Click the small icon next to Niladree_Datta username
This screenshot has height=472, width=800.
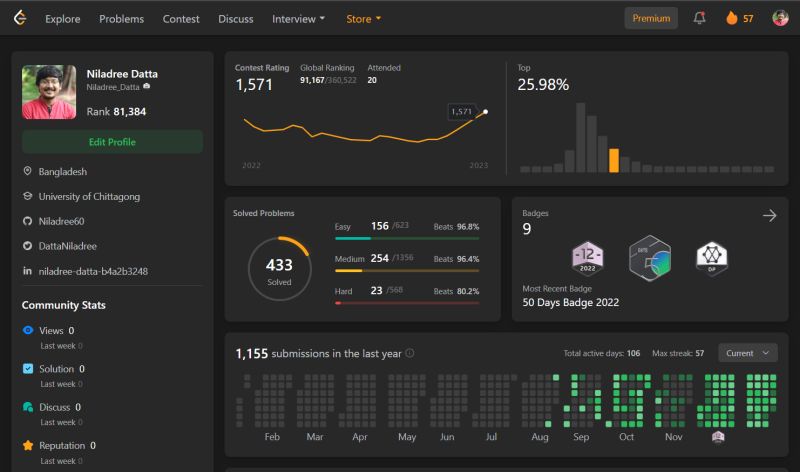[146, 86]
